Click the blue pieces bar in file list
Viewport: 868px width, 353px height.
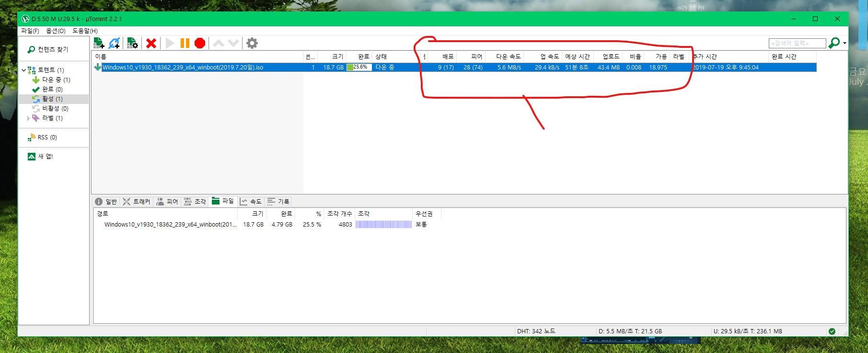pyautogui.click(x=383, y=225)
